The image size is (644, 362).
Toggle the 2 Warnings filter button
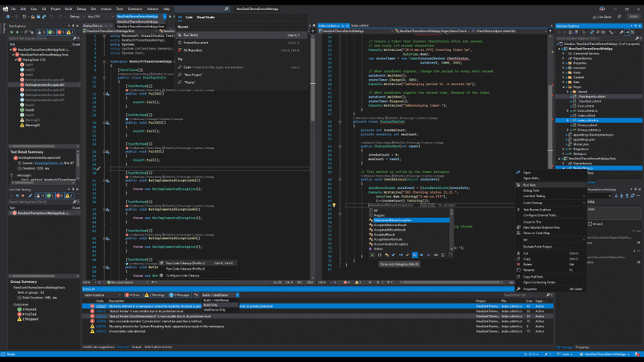(155, 295)
